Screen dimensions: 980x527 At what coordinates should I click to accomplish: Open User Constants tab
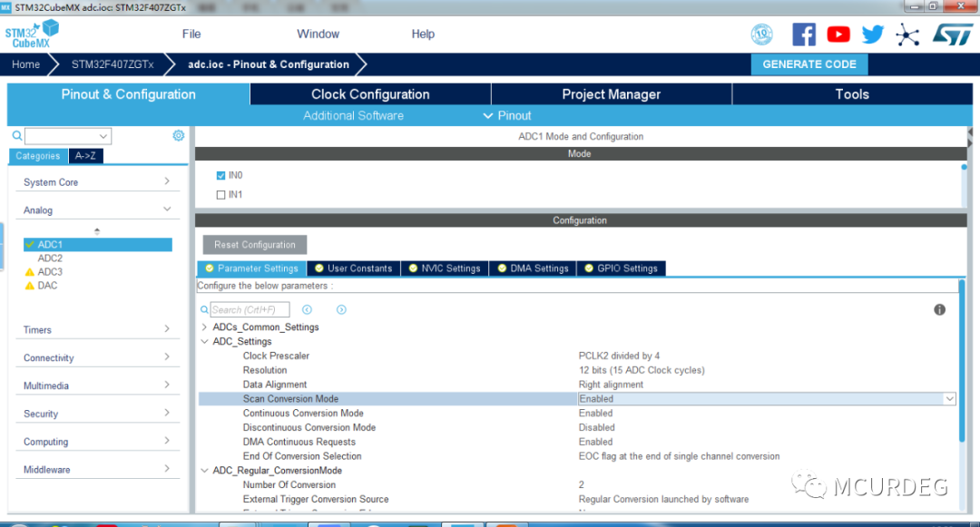[x=354, y=268]
